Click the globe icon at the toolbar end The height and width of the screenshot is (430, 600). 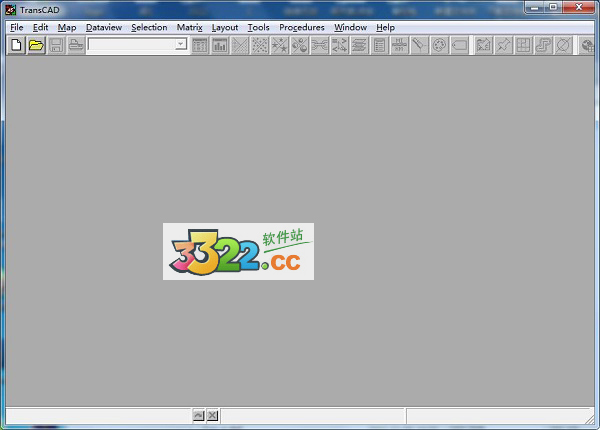click(x=587, y=46)
